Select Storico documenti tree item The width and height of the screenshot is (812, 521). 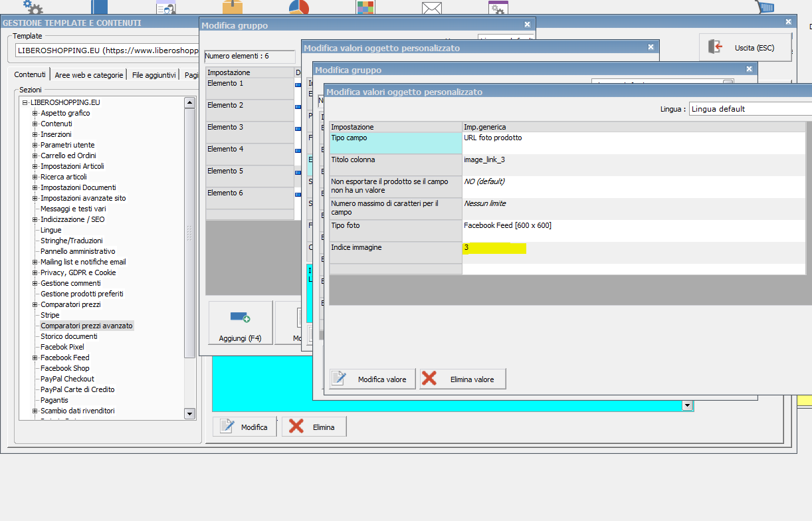point(69,336)
